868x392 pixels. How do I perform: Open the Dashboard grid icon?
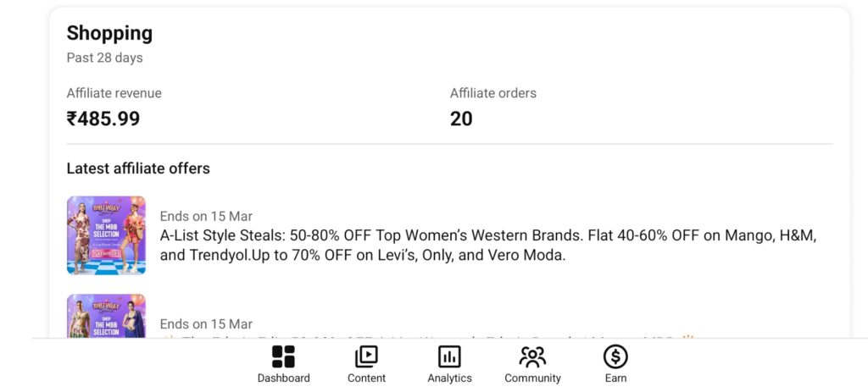pyautogui.click(x=283, y=356)
